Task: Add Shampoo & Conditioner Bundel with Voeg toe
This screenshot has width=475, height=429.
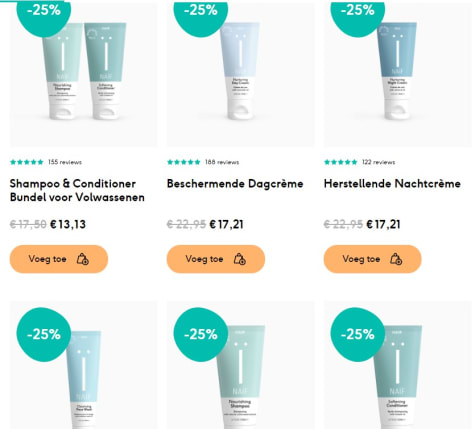Action: tap(59, 259)
